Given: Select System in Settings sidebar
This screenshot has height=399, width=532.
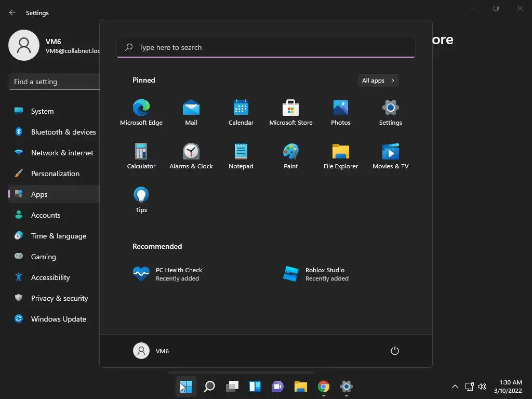Looking at the screenshot, I should pyautogui.click(x=54, y=111).
